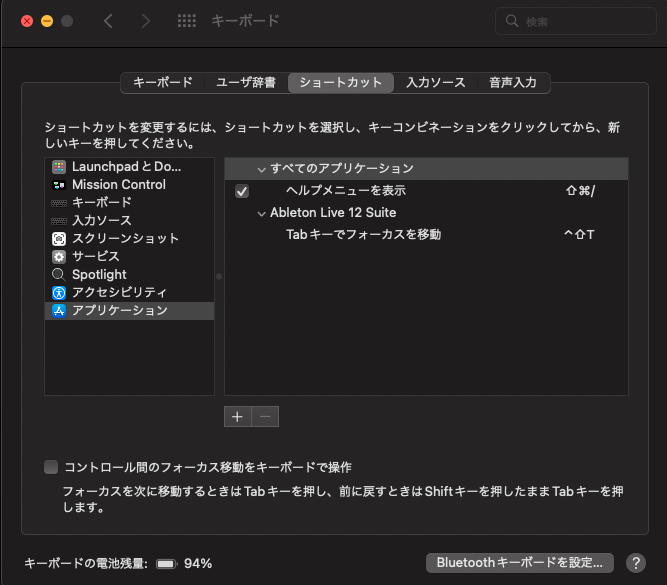This screenshot has height=585, width=667.
Task: Uncheck the ヘルプメニューを表示 shortcut checkbox
Action: coord(242,191)
